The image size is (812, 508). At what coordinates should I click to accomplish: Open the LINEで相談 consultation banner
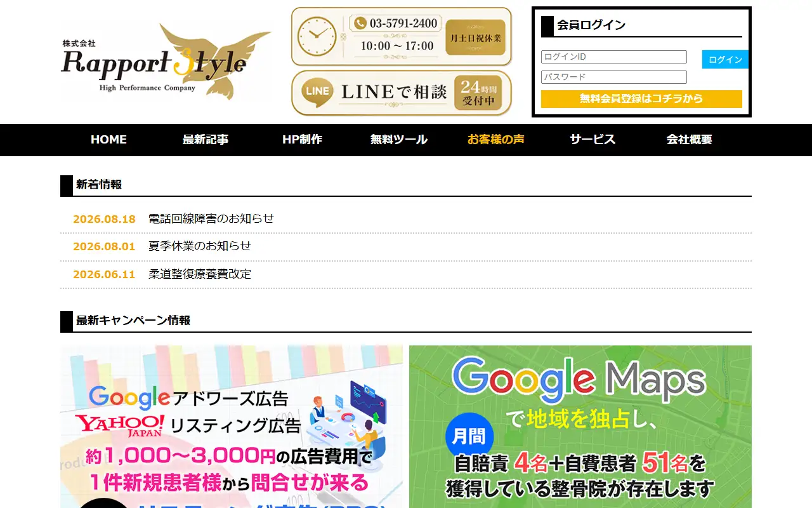[402, 93]
